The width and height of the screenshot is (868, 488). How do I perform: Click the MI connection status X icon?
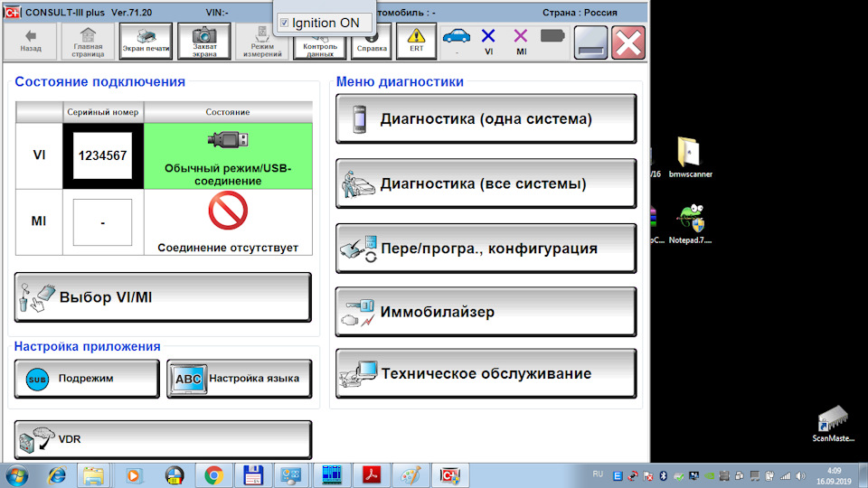click(x=521, y=36)
